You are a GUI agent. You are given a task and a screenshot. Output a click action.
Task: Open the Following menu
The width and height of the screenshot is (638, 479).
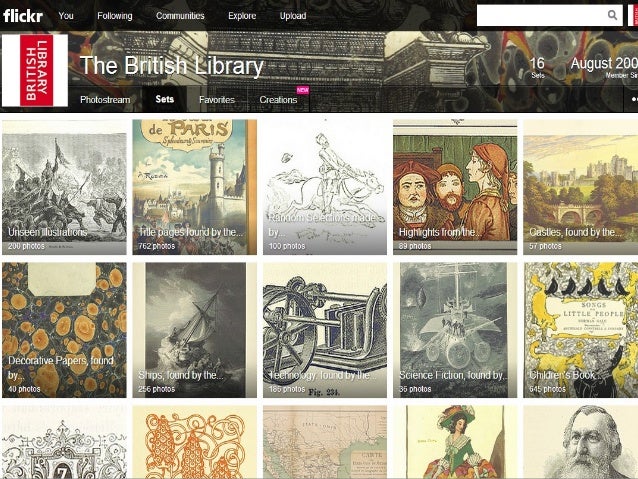point(115,16)
